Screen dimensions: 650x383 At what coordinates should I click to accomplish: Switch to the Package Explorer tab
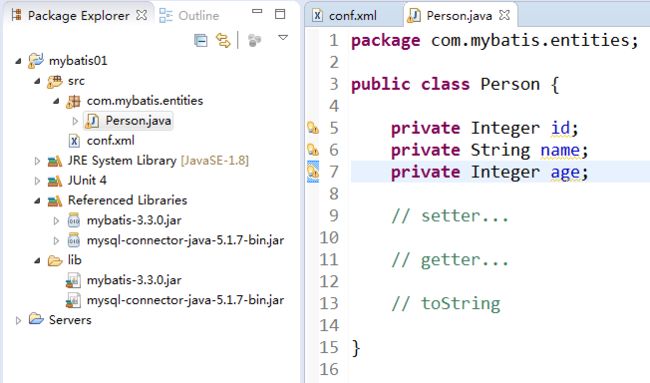(x=79, y=16)
